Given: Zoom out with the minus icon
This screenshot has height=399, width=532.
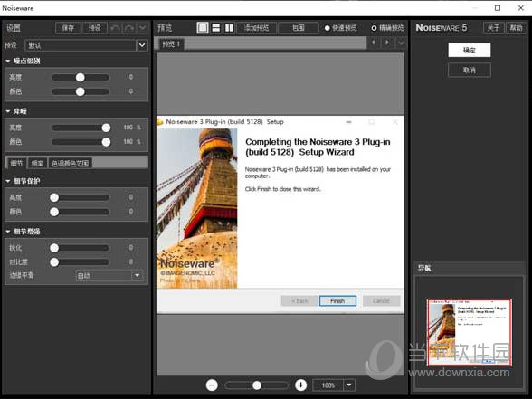Looking at the screenshot, I should click(x=212, y=385).
